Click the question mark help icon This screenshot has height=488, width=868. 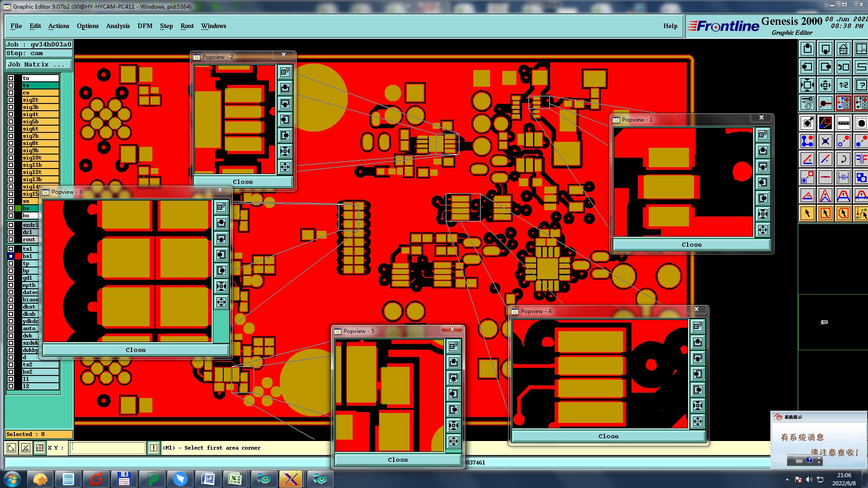tap(861, 85)
